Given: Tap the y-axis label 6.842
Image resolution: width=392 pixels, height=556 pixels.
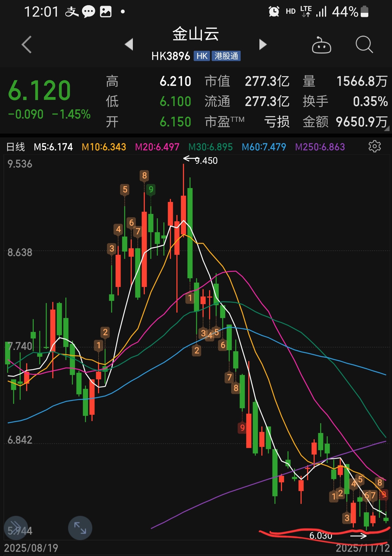Looking at the screenshot, I should tap(20, 440).
